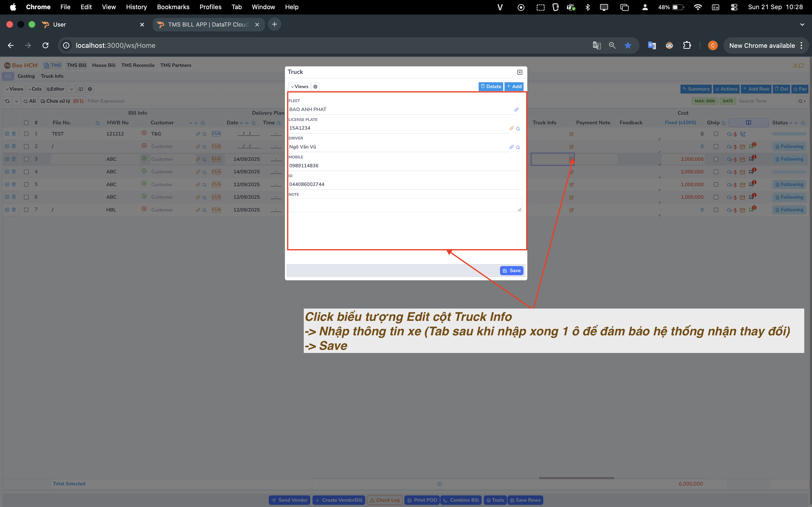Open settings cube icon in Truck dialog
The width and height of the screenshot is (812, 507).
coord(315,86)
